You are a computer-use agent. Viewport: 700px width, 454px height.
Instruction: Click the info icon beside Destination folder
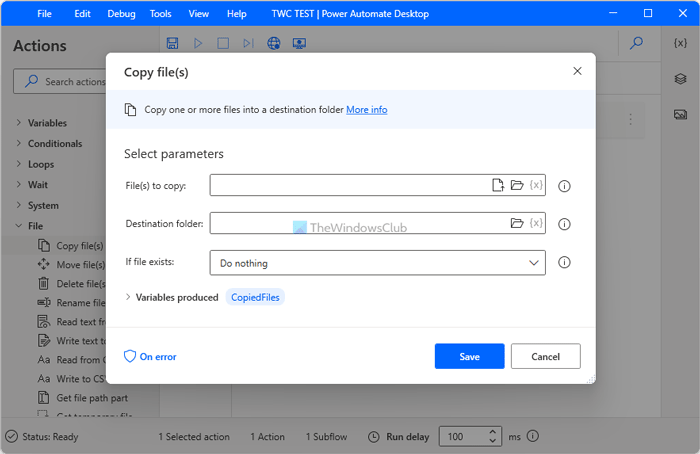[564, 224]
